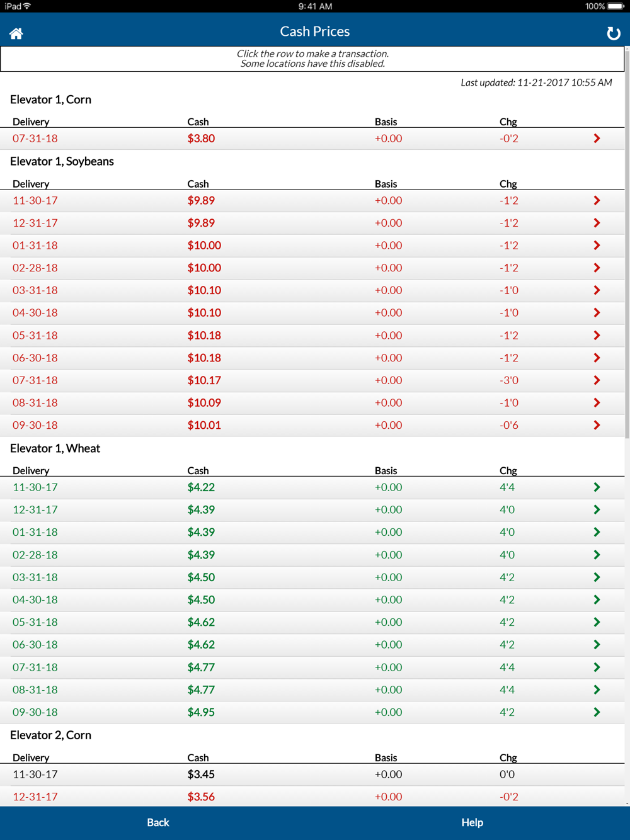Tap green arrow on Wheat 08-31-18 row
The width and height of the screenshot is (630, 840).
(x=597, y=690)
